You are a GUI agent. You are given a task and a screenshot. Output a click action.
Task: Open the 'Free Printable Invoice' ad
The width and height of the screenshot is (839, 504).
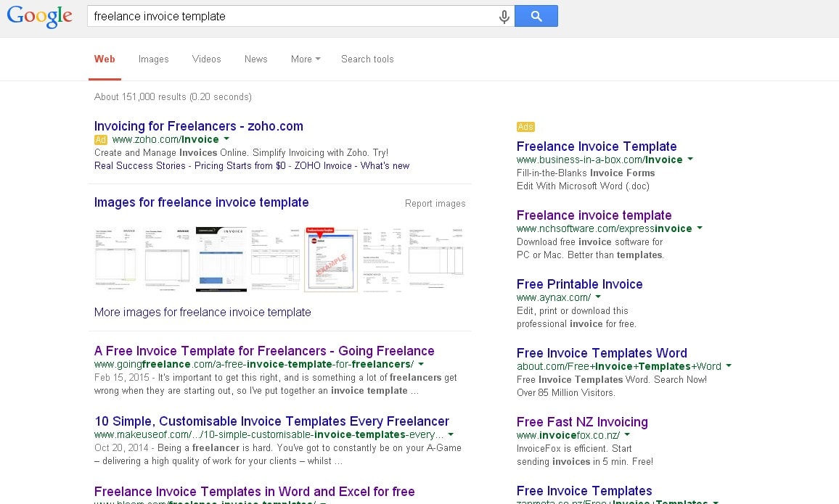[x=579, y=284]
